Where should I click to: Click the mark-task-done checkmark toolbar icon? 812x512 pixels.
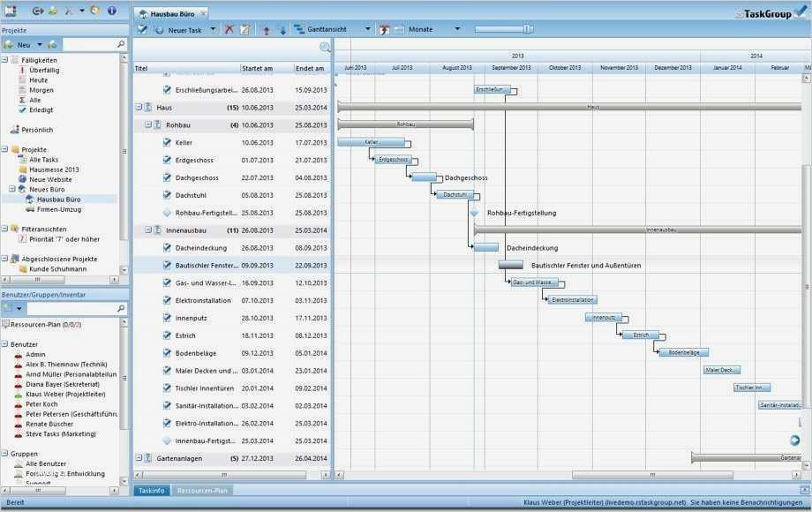(x=142, y=29)
